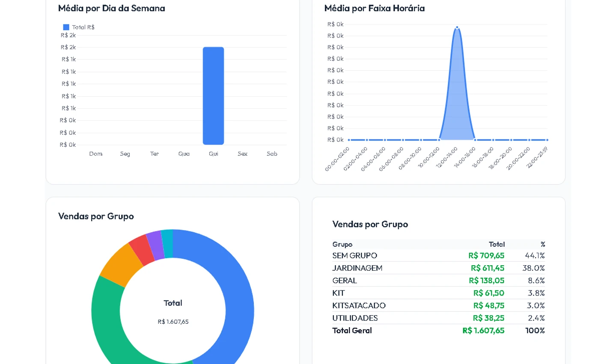Click the 'R$ 709,65' amount
The image size is (616, 364).
click(x=486, y=256)
